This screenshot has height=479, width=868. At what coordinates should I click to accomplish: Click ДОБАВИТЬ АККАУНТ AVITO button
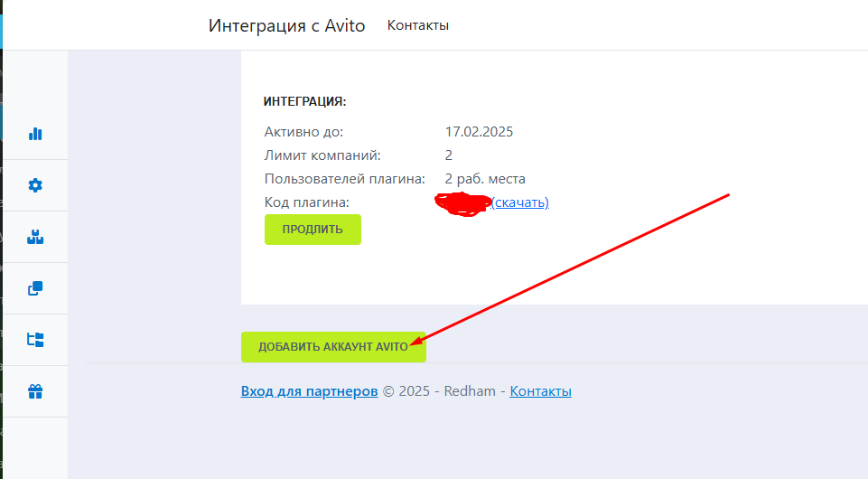[x=333, y=347]
